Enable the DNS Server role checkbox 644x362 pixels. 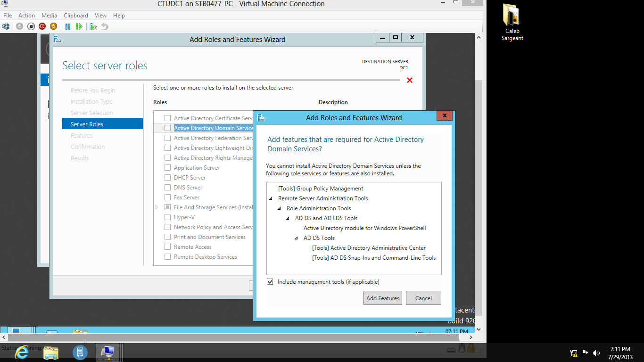pyautogui.click(x=167, y=188)
